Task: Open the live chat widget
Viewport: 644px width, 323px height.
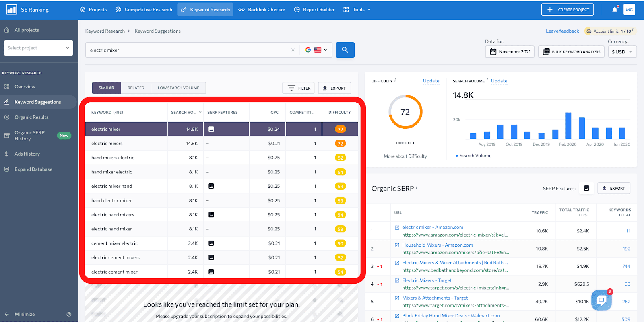Action: click(x=601, y=300)
